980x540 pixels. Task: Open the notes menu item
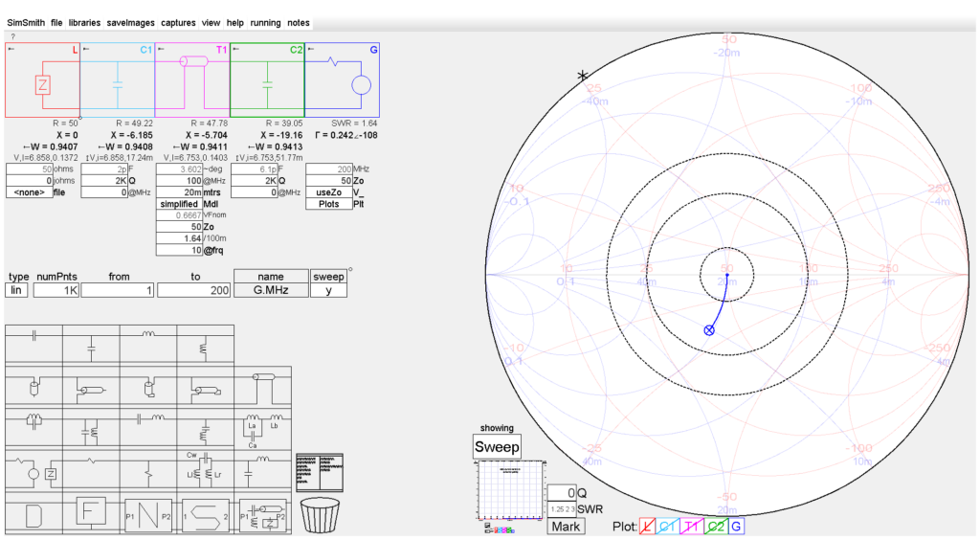[299, 23]
